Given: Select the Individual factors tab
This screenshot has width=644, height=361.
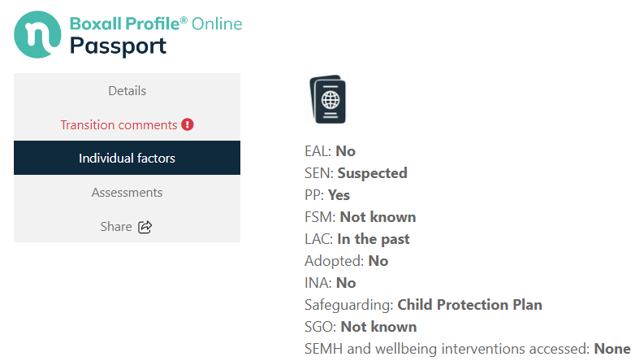Looking at the screenshot, I should coord(127,158).
